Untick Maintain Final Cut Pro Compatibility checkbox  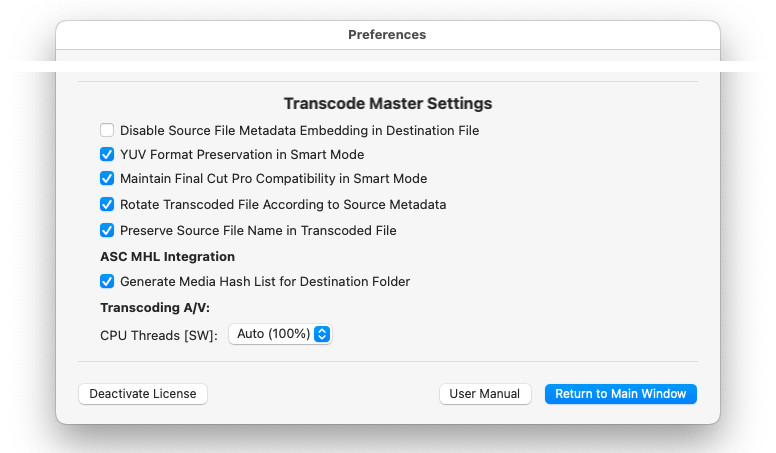tap(107, 178)
